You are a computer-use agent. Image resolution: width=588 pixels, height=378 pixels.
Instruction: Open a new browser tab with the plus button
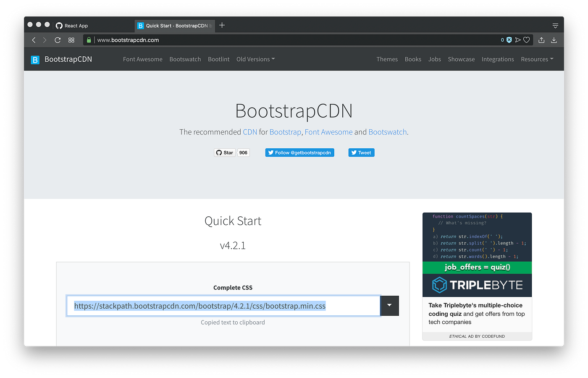pos(222,25)
